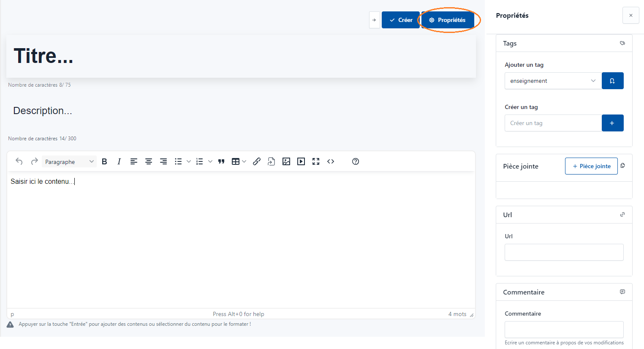Insert an image with the image icon
This screenshot has width=644, height=349.
[x=286, y=161]
